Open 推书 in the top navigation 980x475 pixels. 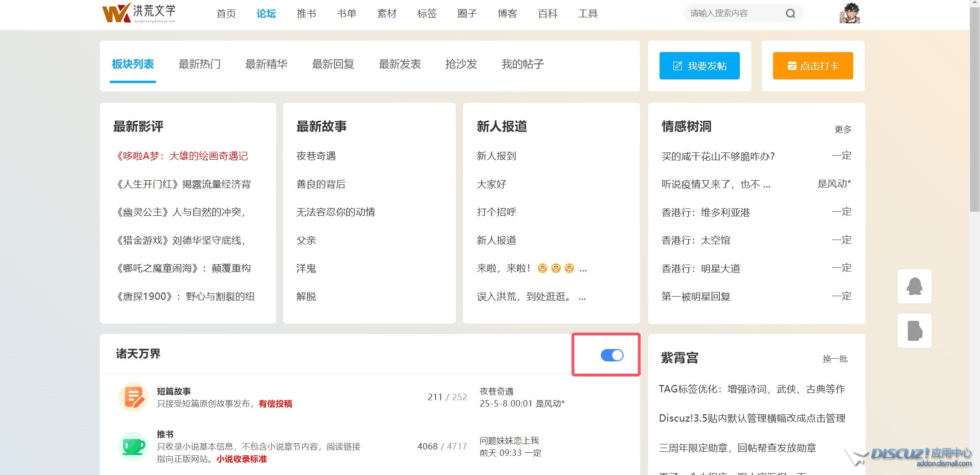pos(306,14)
